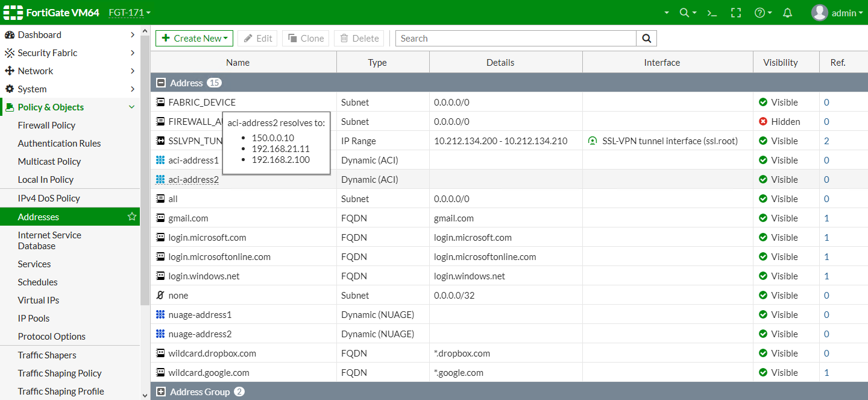
Task: Collapse the Policy & Objects chevron
Action: click(132, 107)
